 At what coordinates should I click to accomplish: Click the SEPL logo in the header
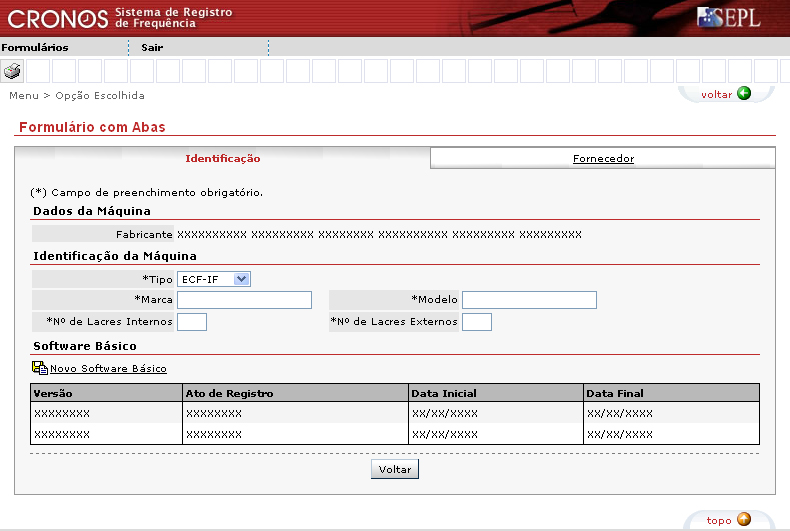(729, 18)
